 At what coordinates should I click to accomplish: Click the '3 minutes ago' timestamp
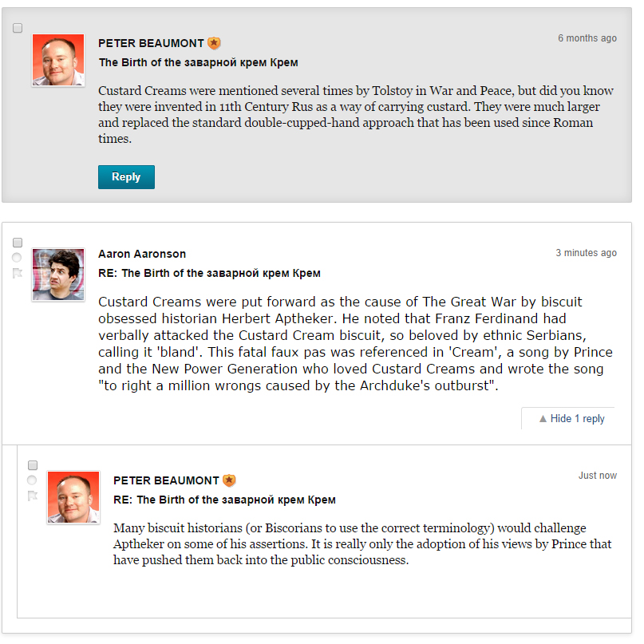[586, 253]
